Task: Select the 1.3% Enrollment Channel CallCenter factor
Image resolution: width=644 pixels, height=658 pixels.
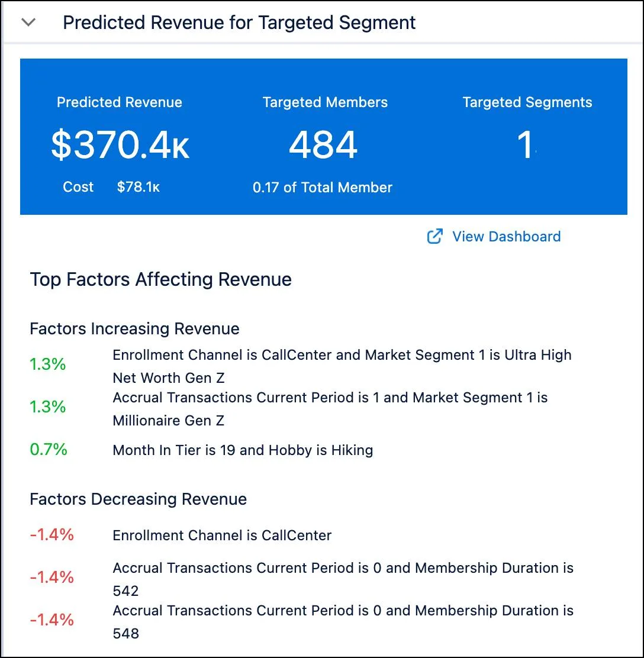Action: point(342,366)
